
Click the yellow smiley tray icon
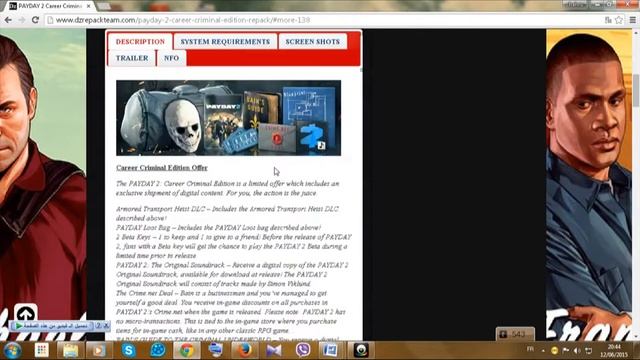pos(554,351)
